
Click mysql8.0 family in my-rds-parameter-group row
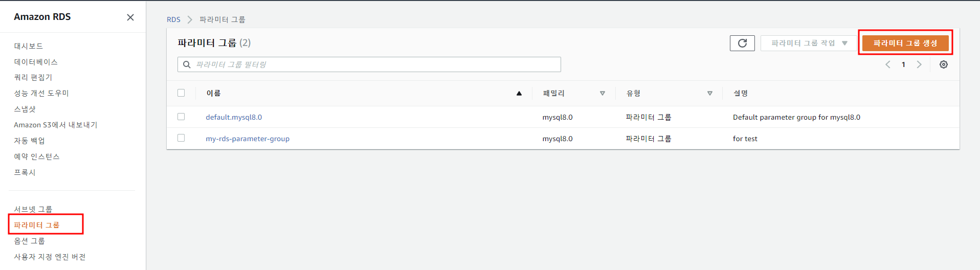click(558, 139)
